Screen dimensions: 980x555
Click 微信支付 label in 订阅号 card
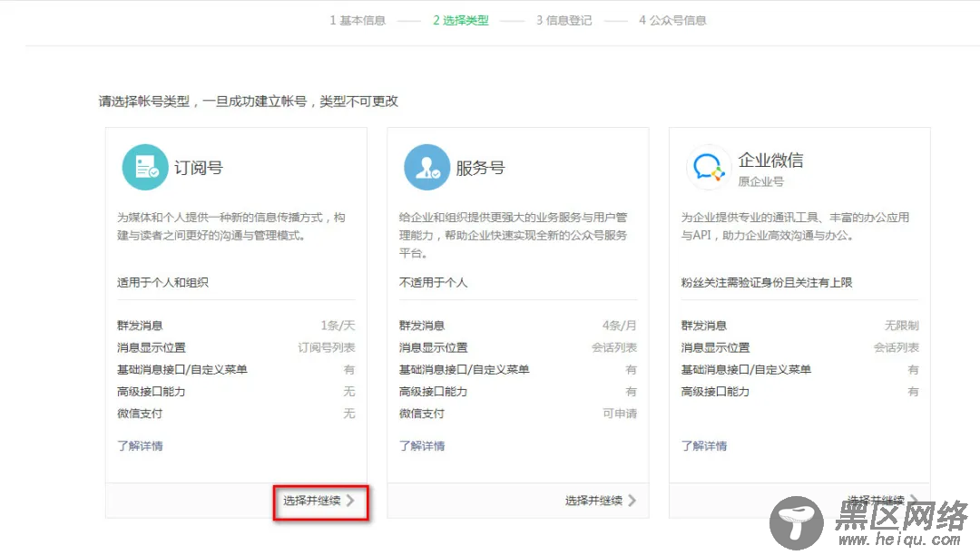pos(140,414)
